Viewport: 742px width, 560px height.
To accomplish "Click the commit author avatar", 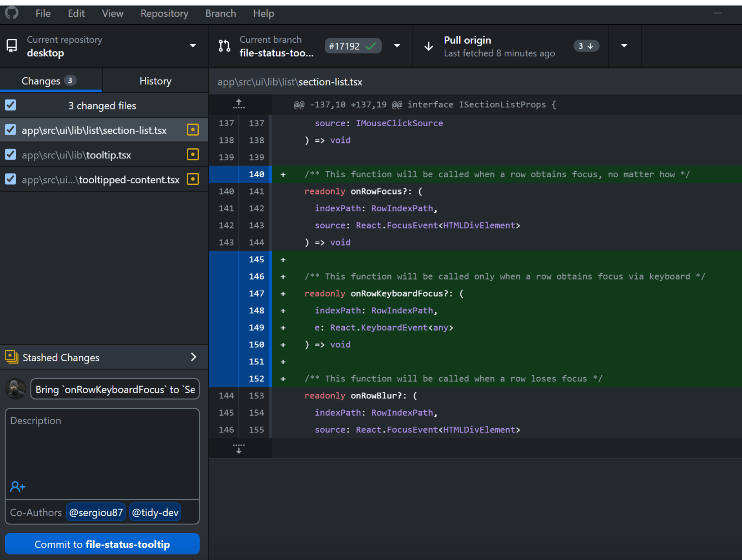I will [16, 389].
